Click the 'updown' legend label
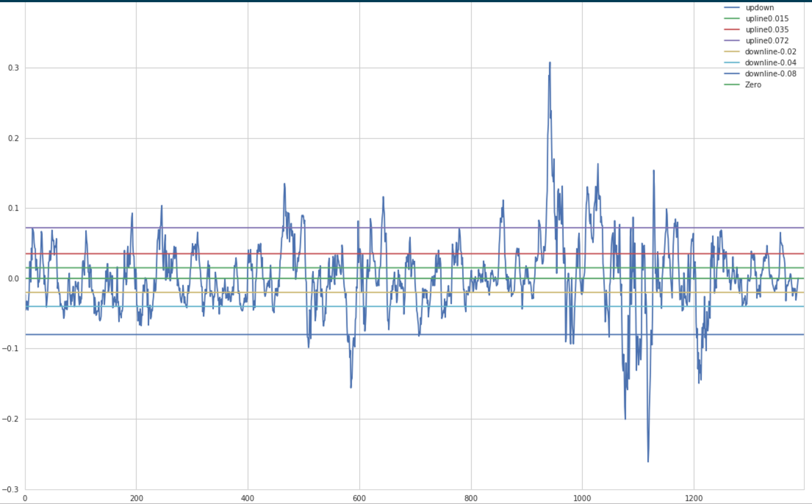This screenshot has height=504, width=812. (x=759, y=8)
